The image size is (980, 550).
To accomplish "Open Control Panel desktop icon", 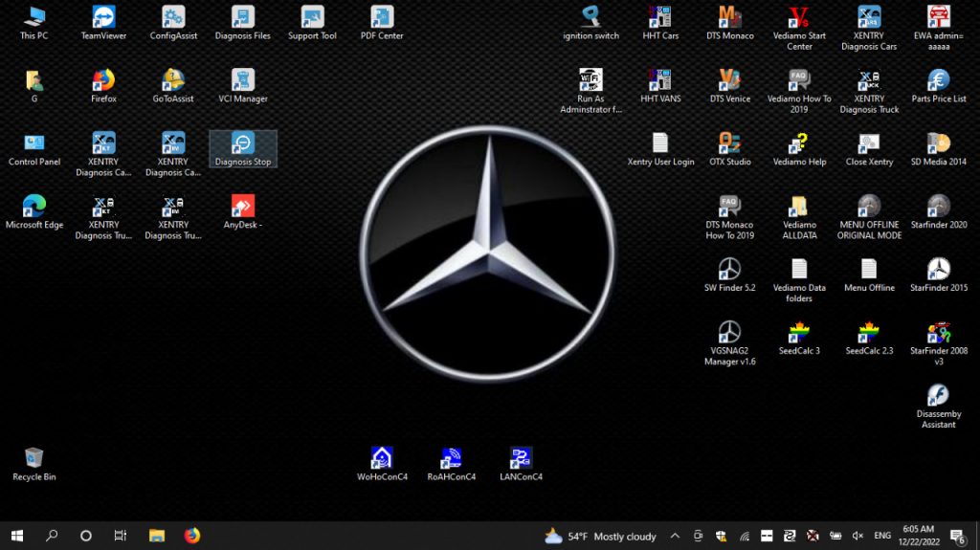I will 33,149.
